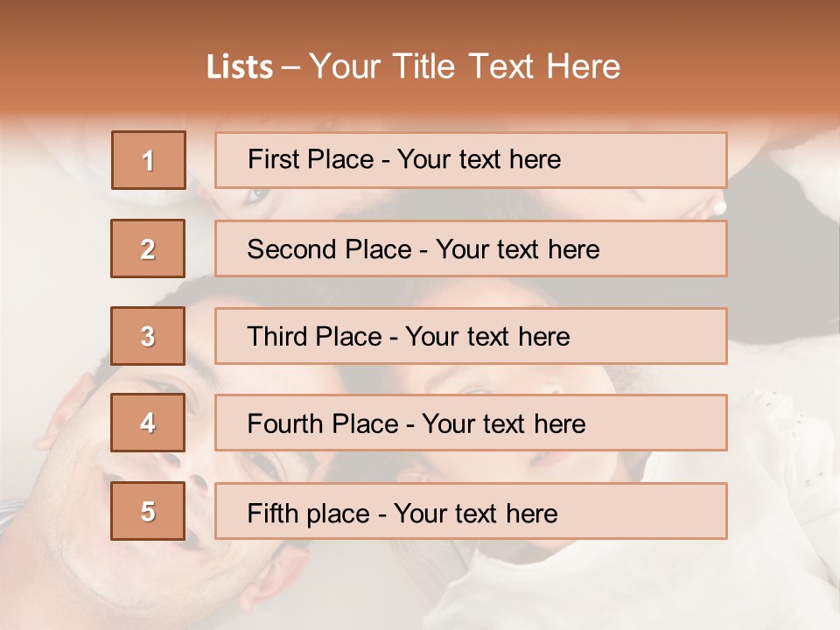The width and height of the screenshot is (840, 630).
Task: Click the woman's eye below first row
Action: (256, 195)
